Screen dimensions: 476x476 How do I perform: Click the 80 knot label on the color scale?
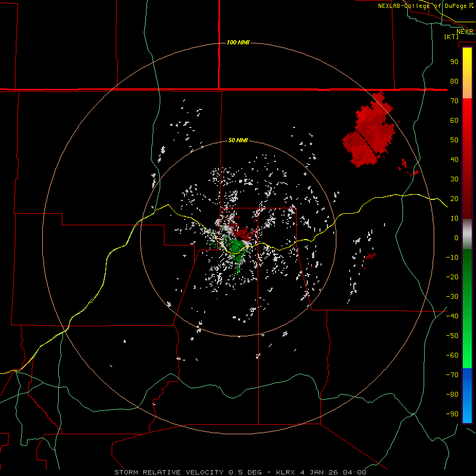[x=454, y=81]
